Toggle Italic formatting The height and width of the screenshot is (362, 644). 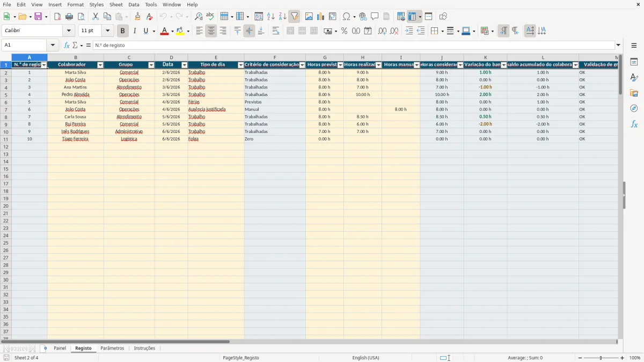point(134,31)
